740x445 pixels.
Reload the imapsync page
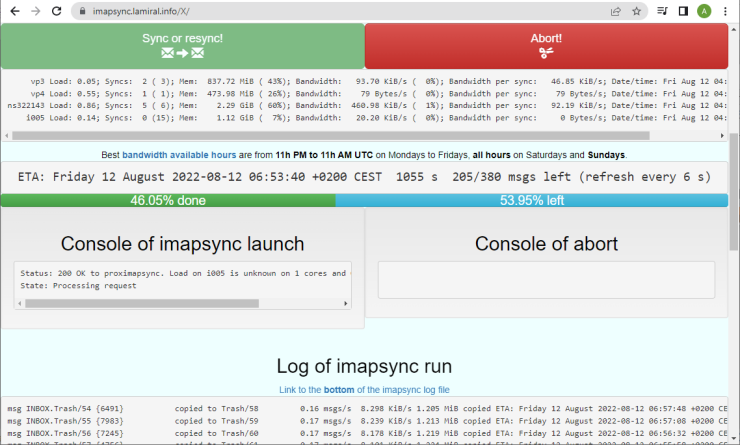57,11
